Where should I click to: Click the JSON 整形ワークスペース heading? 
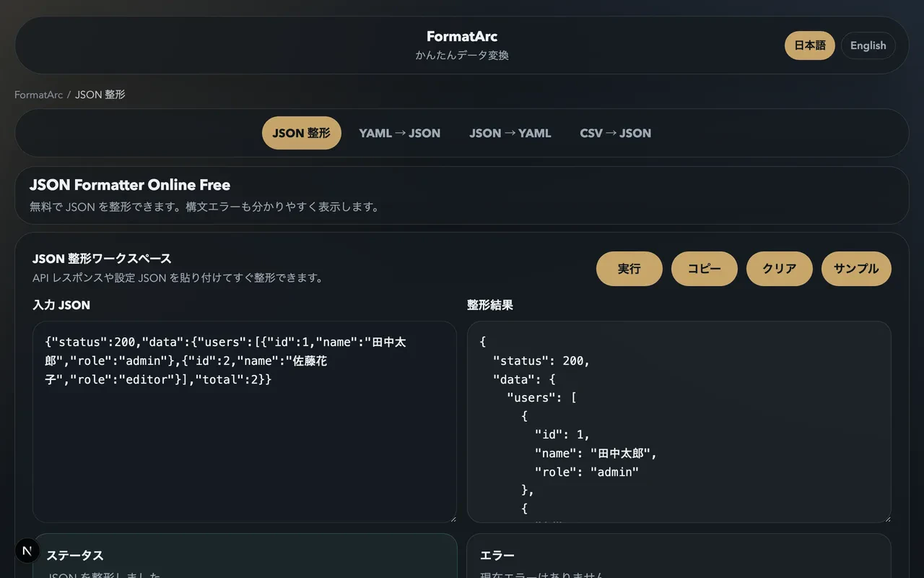pyautogui.click(x=102, y=259)
